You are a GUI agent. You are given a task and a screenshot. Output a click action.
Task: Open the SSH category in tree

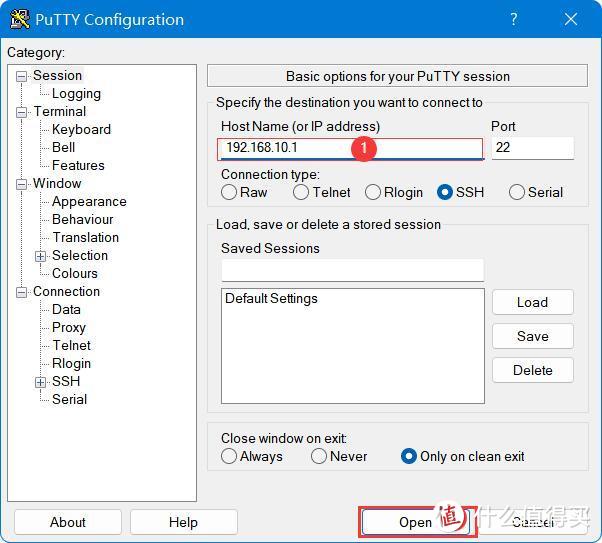pyautogui.click(x=66, y=381)
